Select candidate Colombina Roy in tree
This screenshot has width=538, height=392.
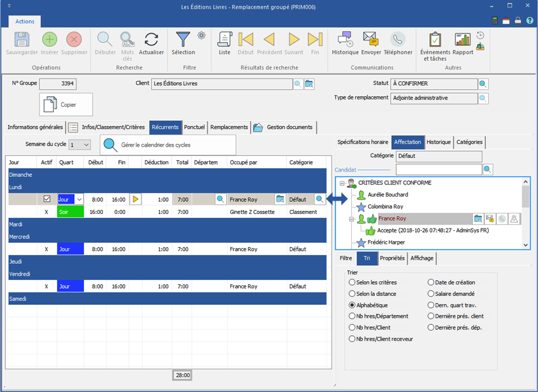tap(386, 206)
